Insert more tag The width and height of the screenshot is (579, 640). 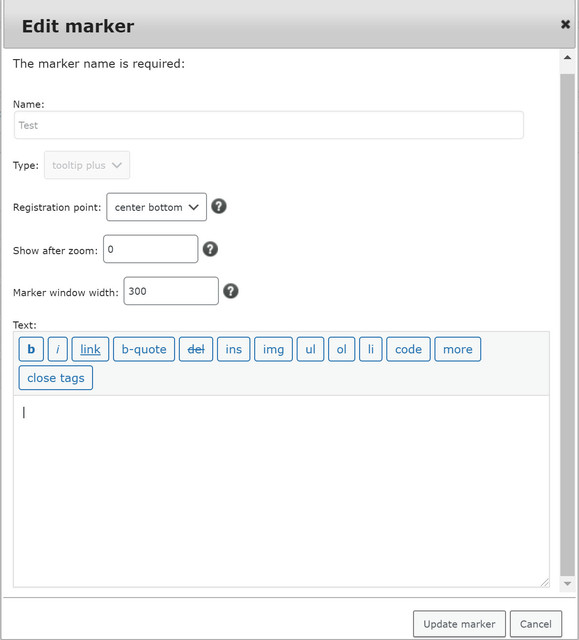pos(458,349)
